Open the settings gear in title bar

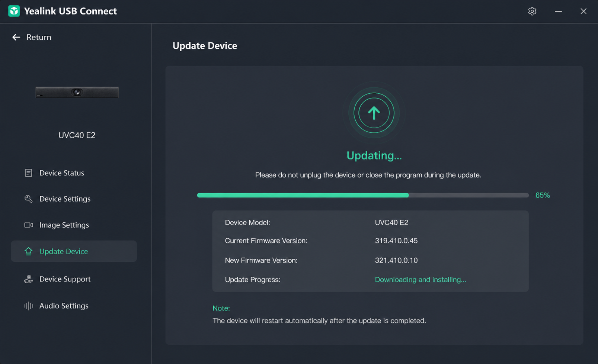tap(532, 11)
